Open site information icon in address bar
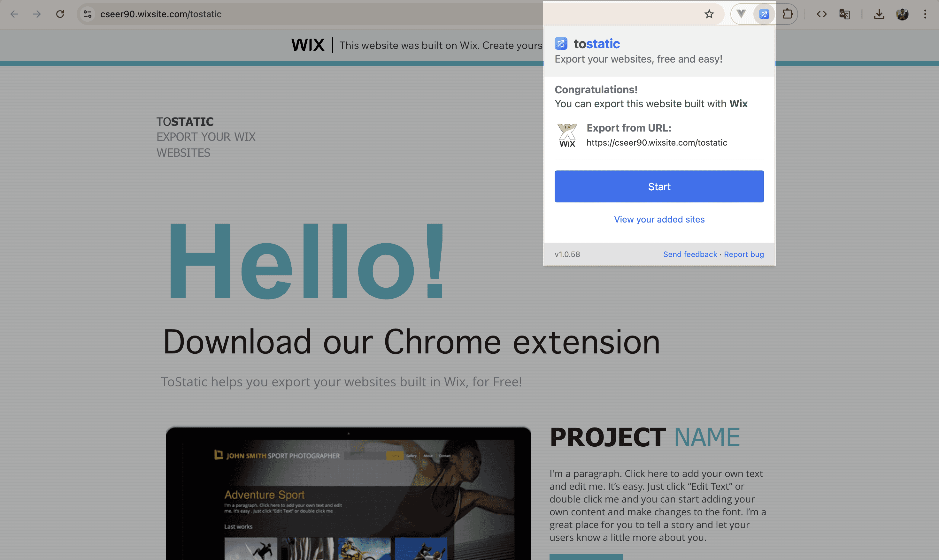The width and height of the screenshot is (939, 560). click(x=88, y=14)
